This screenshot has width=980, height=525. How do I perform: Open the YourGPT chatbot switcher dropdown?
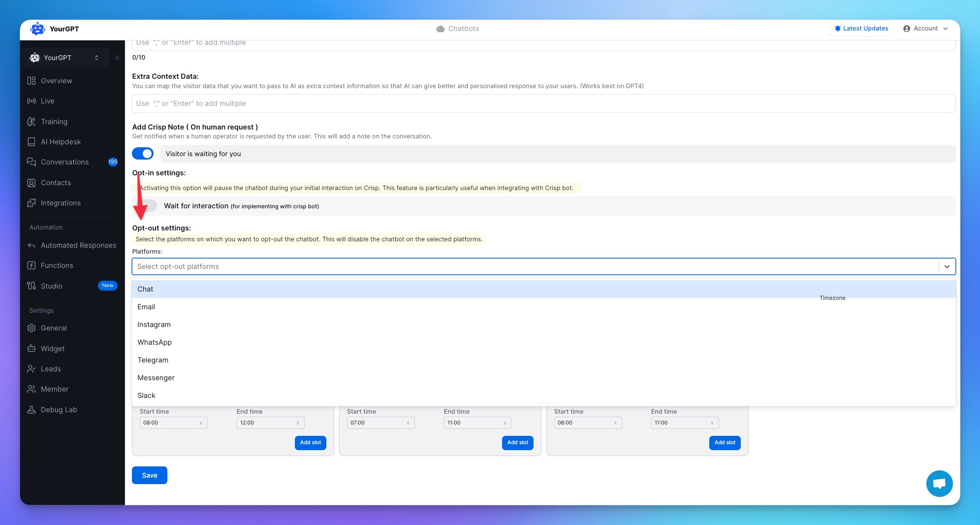point(65,58)
